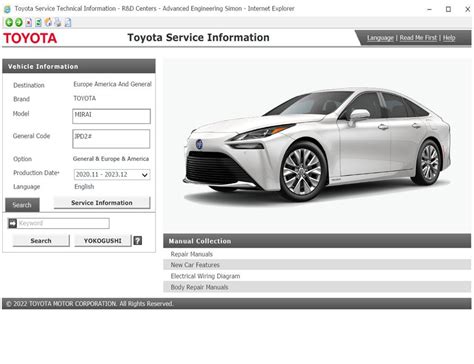
Task: Click the 'English' language value
Action: (x=84, y=187)
